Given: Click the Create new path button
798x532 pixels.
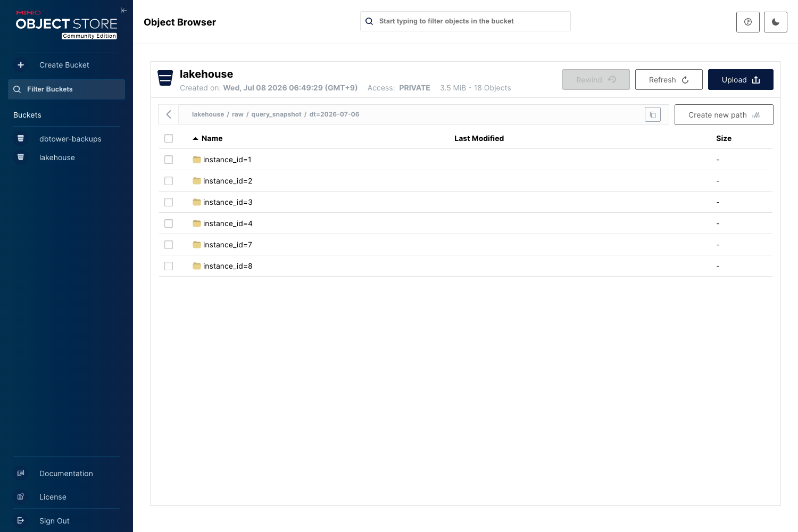Looking at the screenshot, I should (724, 115).
